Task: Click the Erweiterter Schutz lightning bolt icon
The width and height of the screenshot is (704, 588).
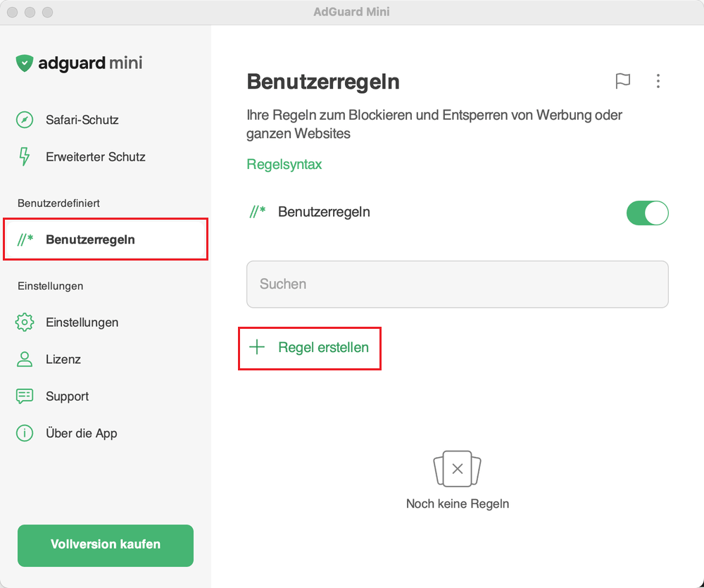Action: tap(24, 157)
